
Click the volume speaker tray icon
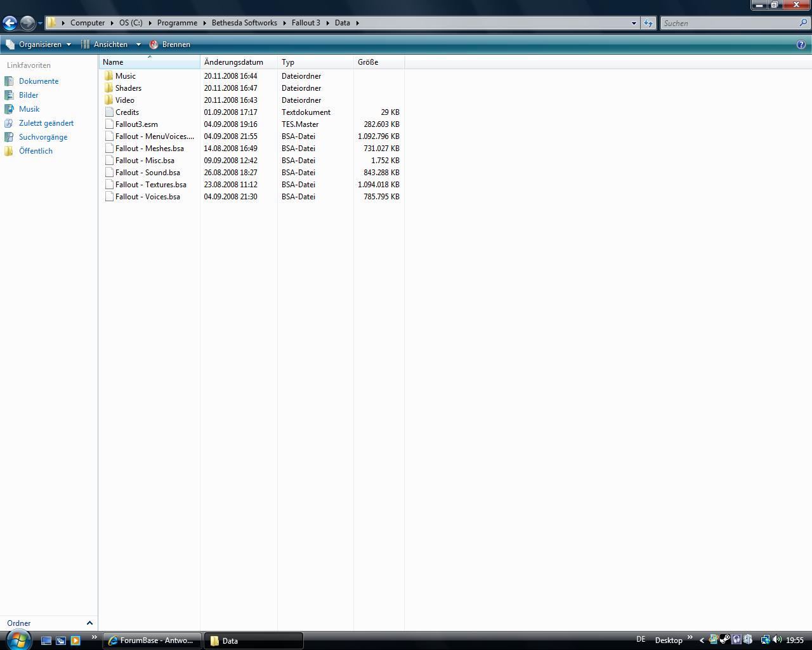[777, 640]
